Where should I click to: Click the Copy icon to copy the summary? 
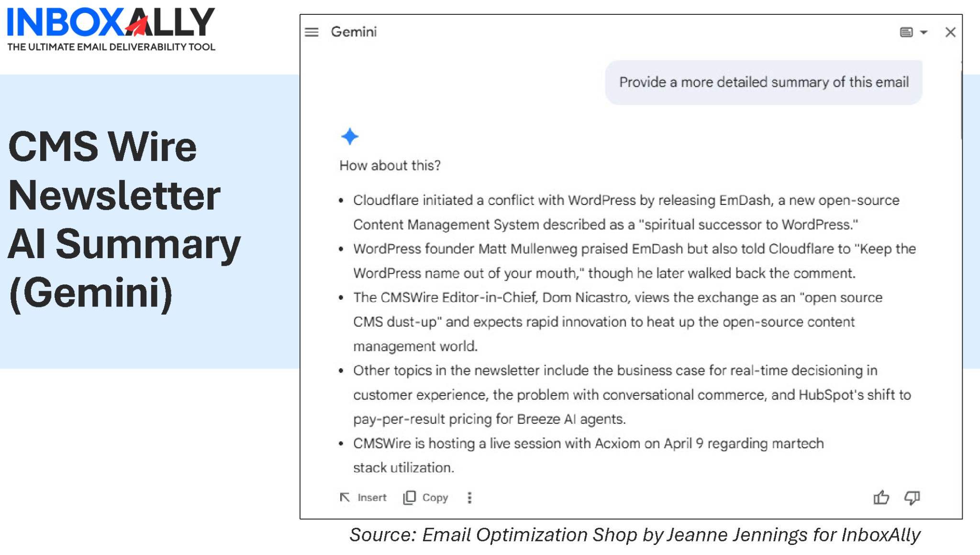click(x=409, y=498)
